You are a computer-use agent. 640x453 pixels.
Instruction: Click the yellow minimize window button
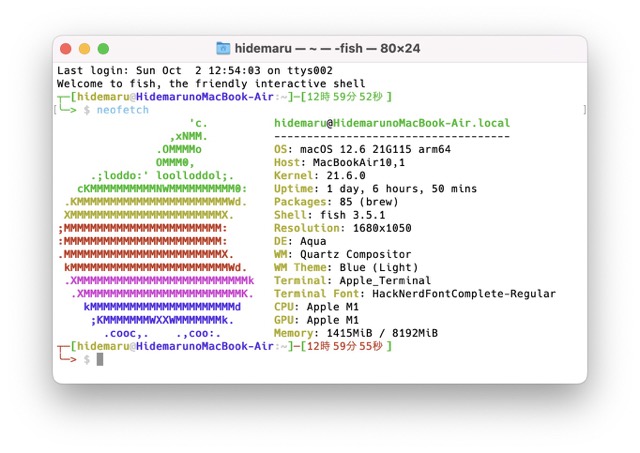pos(84,49)
